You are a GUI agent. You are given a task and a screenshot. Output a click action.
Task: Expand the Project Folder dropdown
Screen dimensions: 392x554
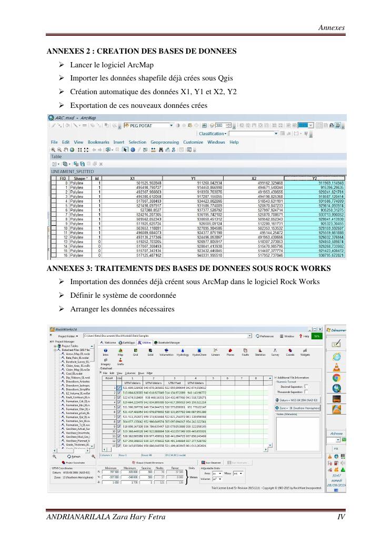point(77,336)
